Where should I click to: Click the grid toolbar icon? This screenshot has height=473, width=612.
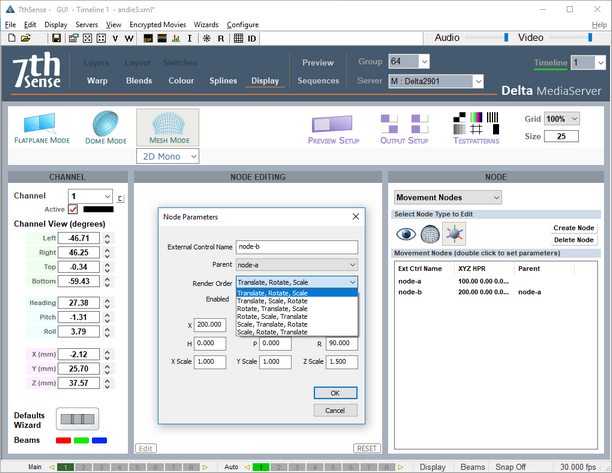tap(238, 39)
